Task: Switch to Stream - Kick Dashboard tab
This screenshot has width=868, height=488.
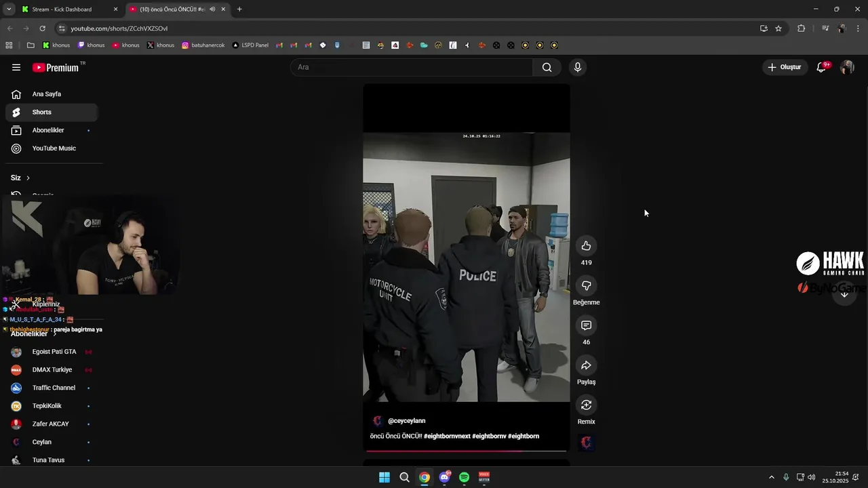Action: [69, 9]
